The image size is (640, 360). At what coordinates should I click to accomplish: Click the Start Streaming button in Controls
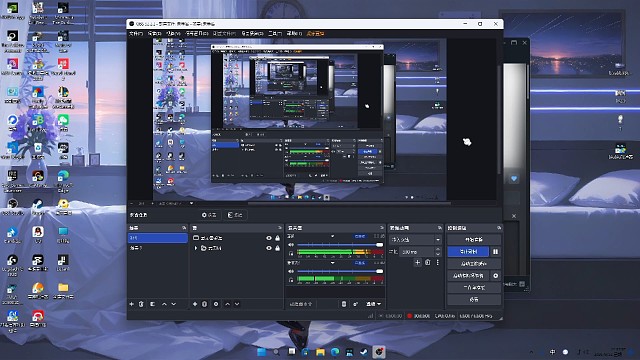(x=474, y=240)
